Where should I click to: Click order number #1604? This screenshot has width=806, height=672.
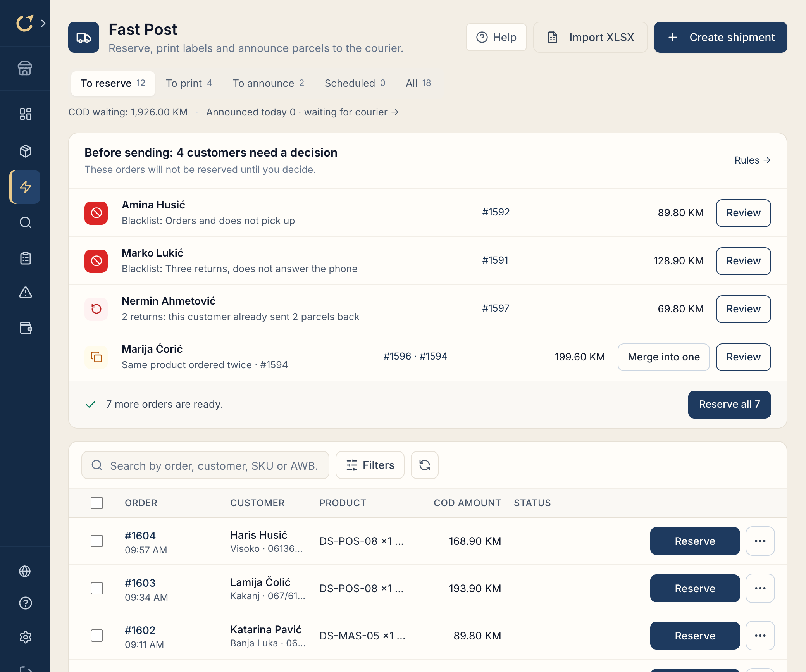[x=140, y=536]
